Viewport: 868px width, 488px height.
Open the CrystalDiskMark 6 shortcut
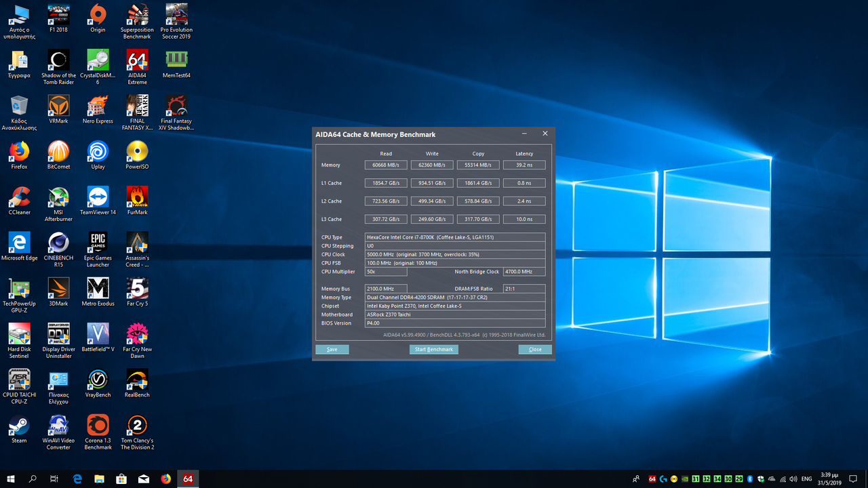[98, 67]
